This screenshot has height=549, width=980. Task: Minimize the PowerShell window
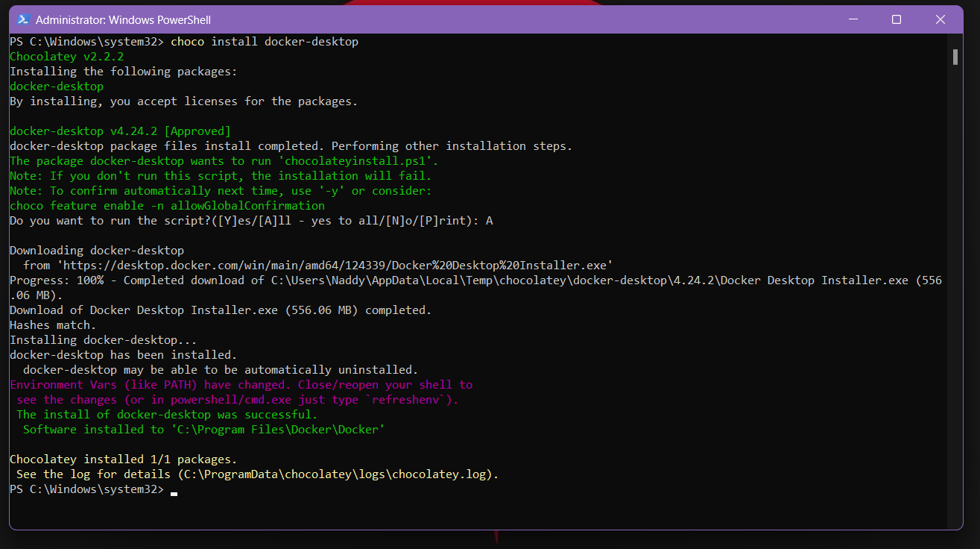853,19
